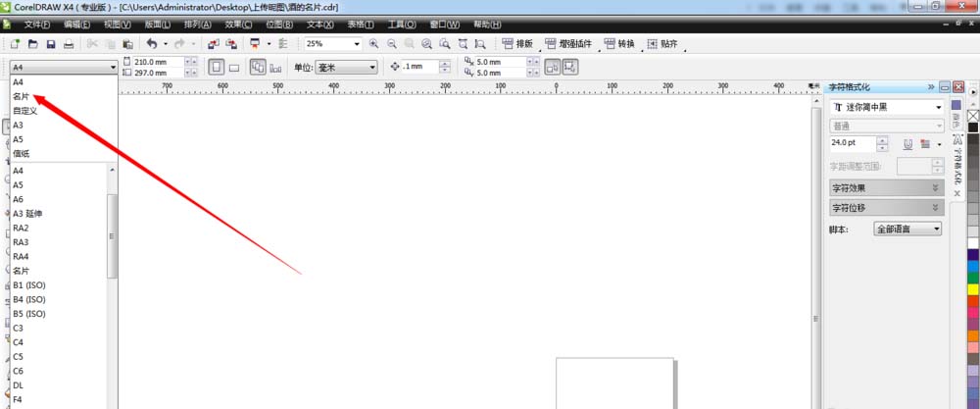Screen dimensions: 980x409
Task: Toggle the dynamic guides button on the property bar
Action: click(570, 67)
